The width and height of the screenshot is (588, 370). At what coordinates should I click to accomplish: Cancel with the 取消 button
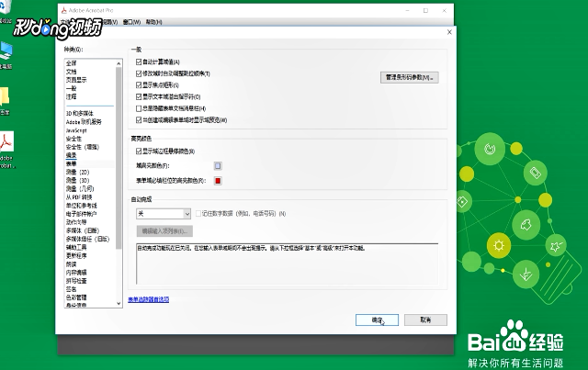point(425,320)
